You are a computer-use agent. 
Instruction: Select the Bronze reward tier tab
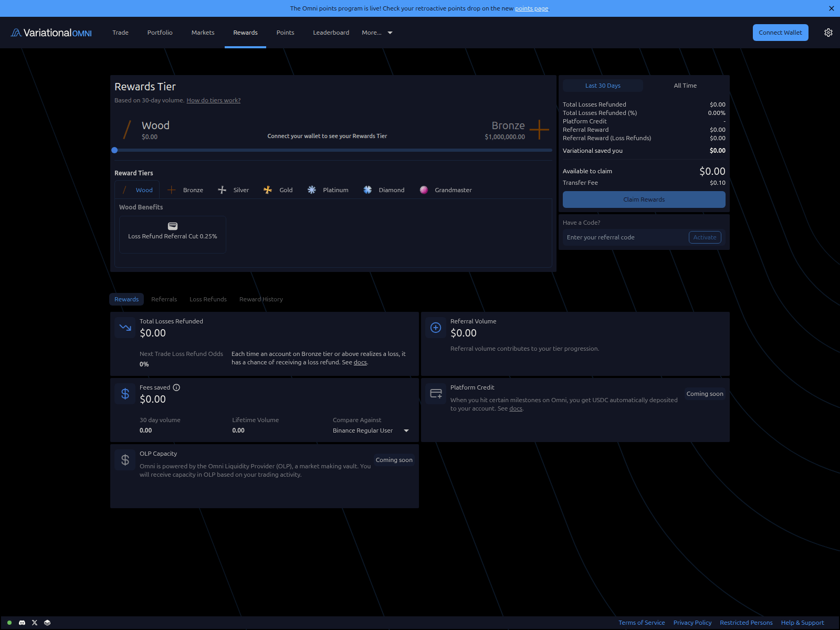click(x=185, y=190)
